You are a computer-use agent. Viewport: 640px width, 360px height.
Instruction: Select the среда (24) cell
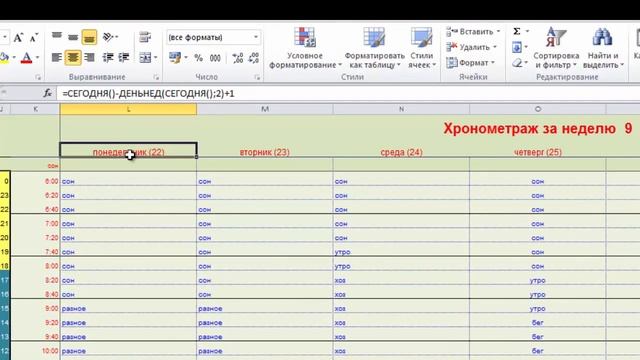pos(401,152)
